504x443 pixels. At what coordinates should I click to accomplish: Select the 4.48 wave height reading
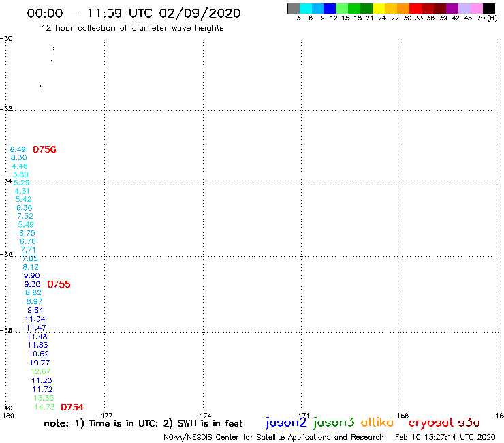coord(20,166)
